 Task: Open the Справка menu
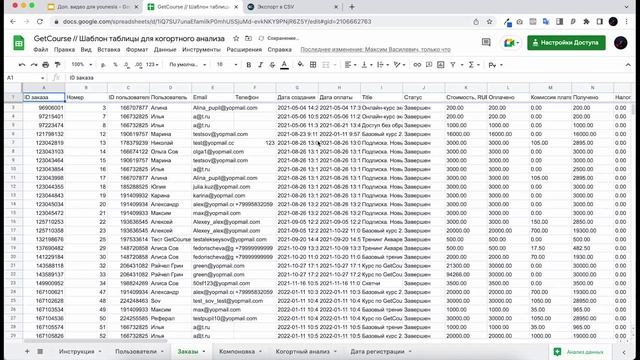tap(280, 49)
